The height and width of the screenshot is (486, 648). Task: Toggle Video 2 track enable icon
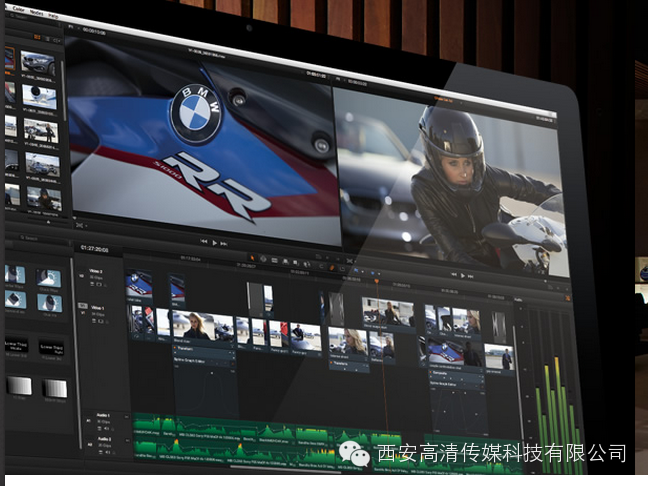click(99, 285)
